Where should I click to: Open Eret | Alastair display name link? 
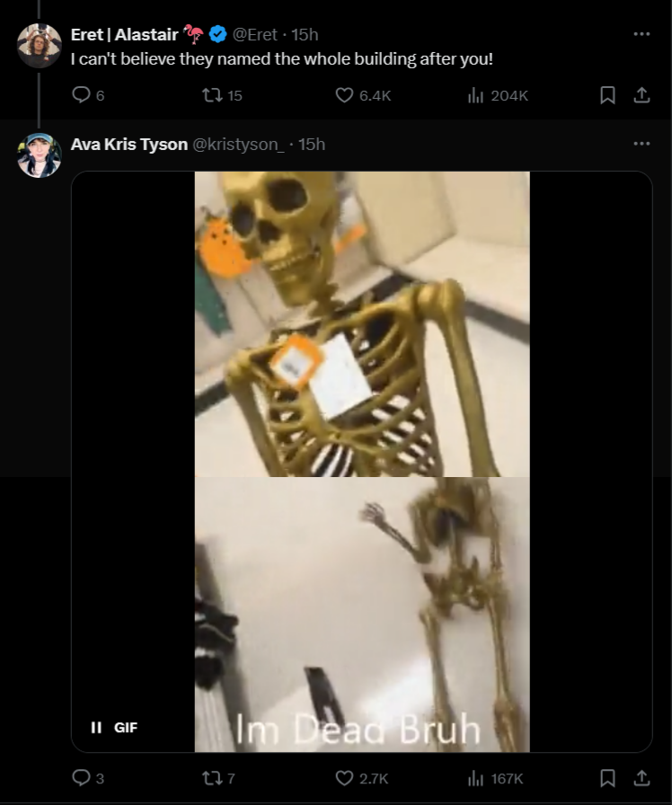[x=124, y=34]
